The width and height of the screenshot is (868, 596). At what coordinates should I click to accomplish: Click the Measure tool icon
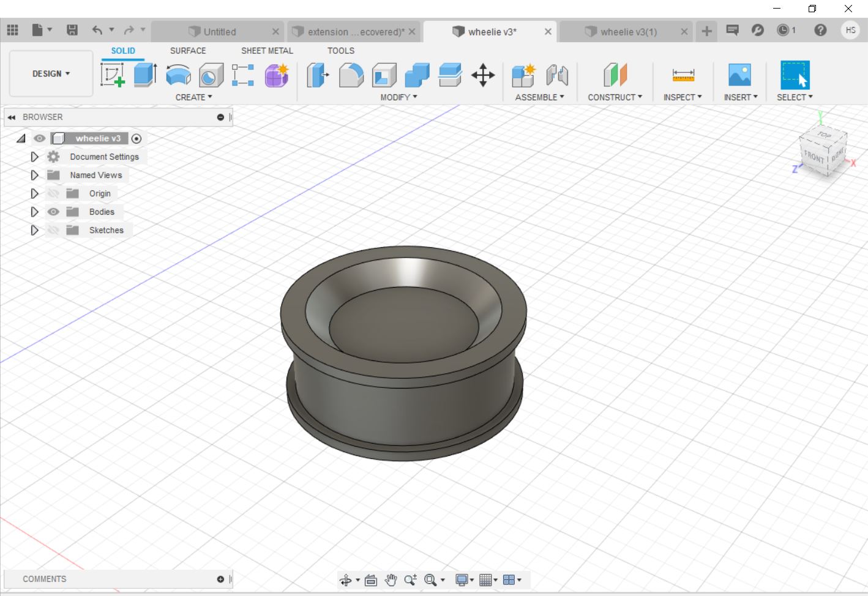coord(683,75)
